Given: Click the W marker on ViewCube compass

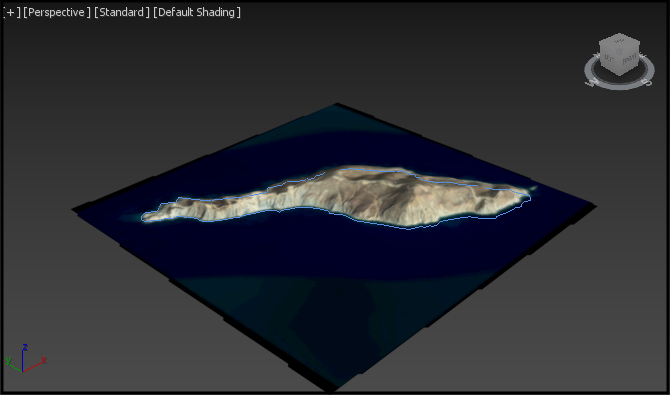Looking at the screenshot, I should click(x=591, y=83).
